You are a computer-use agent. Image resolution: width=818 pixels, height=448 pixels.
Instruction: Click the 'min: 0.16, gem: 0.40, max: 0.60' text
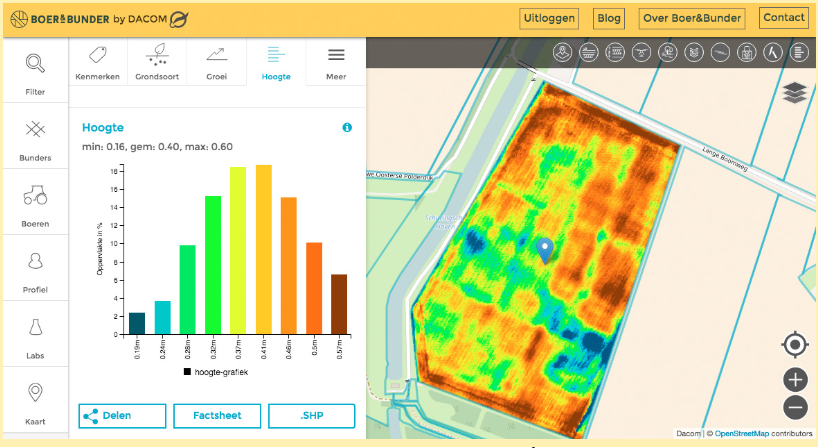[157, 147]
